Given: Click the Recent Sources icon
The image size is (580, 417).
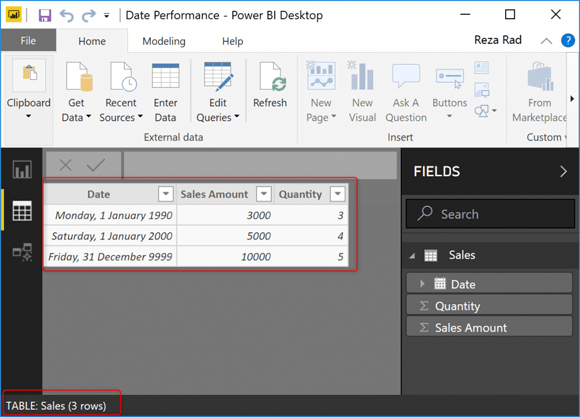Looking at the screenshot, I should pyautogui.click(x=123, y=77).
